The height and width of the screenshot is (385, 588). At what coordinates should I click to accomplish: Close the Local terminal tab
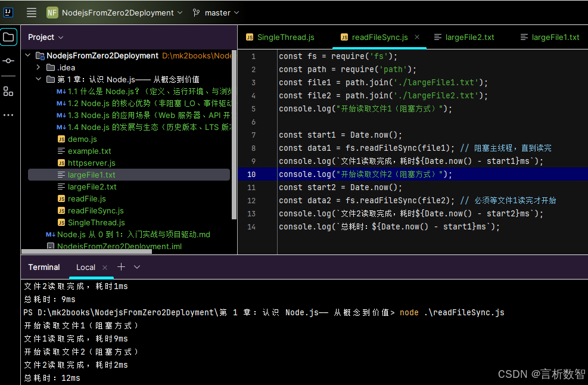105,267
